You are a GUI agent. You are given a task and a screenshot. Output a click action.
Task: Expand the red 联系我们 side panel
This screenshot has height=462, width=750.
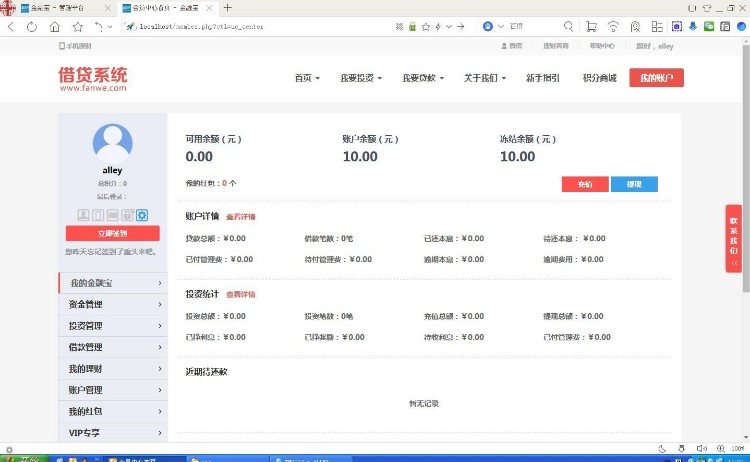[733, 239]
